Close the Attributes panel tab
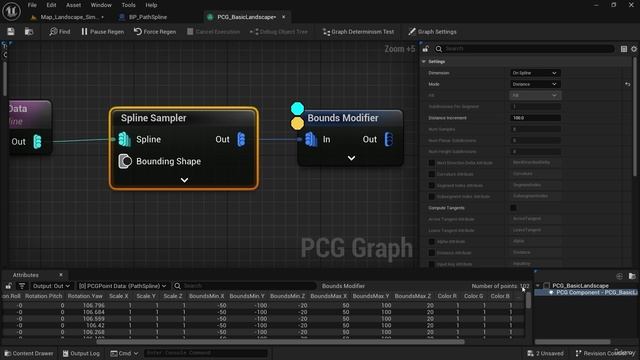Screen dimensions: 640x360 pos(61,275)
